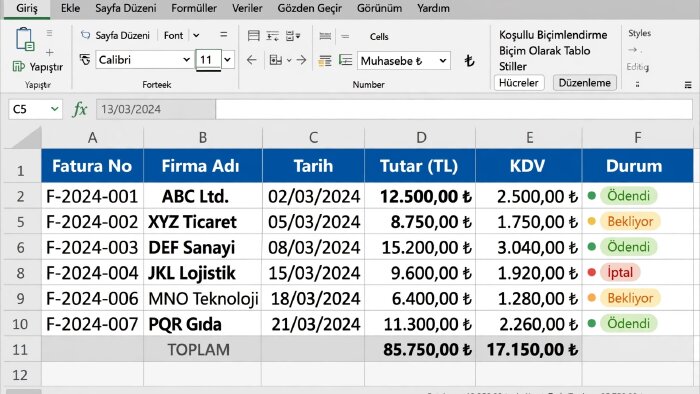Open the Sayfa Düzeni ribbon tab
The width and height of the screenshot is (700, 394).
click(126, 8)
